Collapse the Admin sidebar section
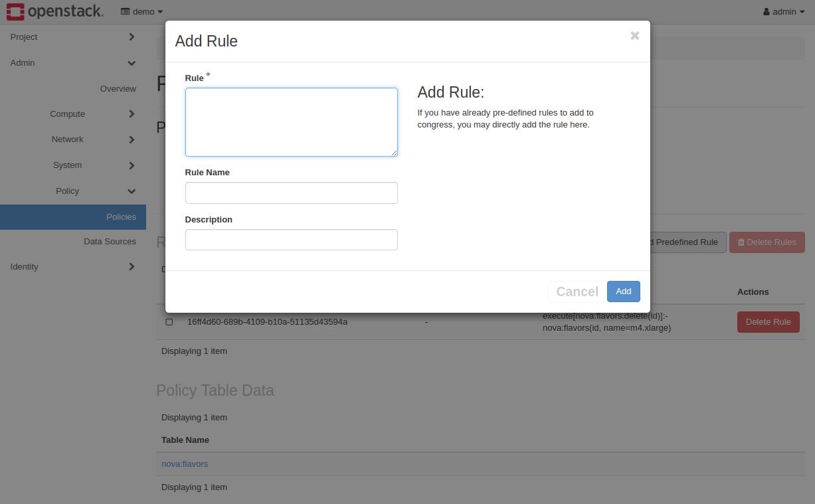This screenshot has width=815, height=504. click(73, 63)
